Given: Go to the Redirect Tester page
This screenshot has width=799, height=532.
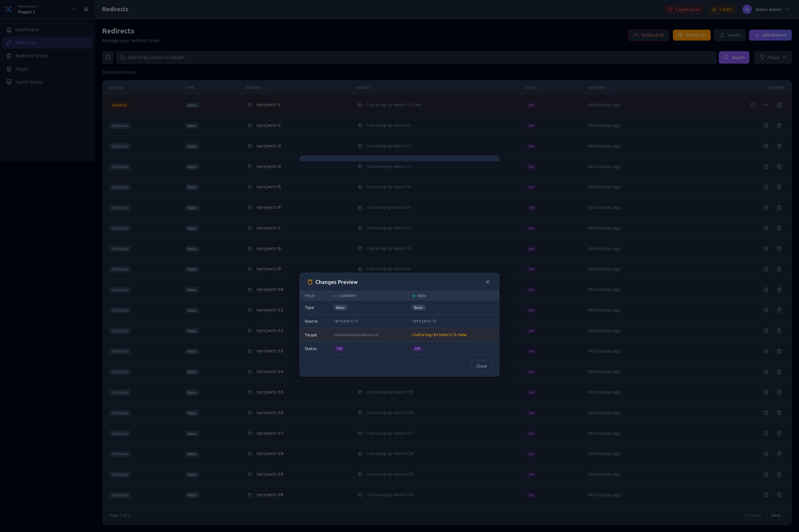Looking at the screenshot, I should click(31, 56).
